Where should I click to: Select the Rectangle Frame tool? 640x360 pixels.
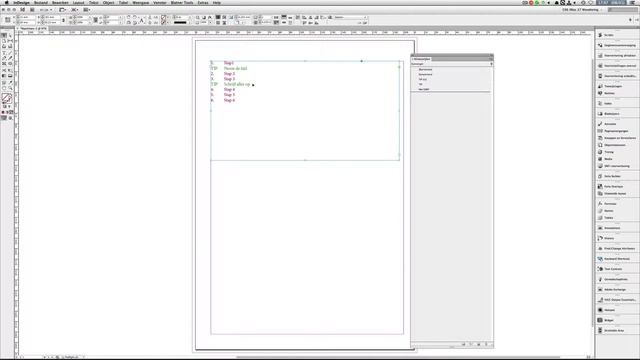pyautogui.click(x=4, y=64)
